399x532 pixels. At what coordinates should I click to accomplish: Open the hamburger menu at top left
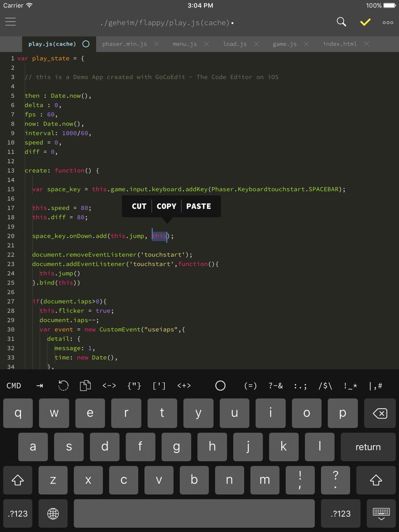point(10,22)
